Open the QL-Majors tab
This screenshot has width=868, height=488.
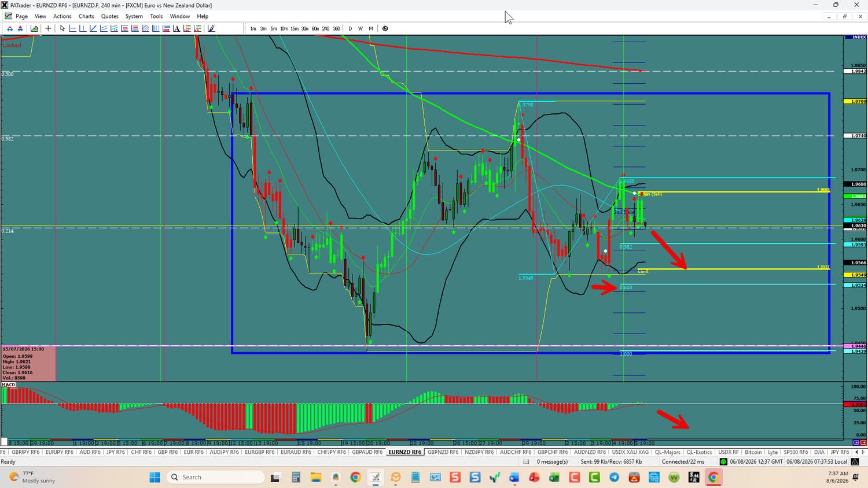click(668, 452)
